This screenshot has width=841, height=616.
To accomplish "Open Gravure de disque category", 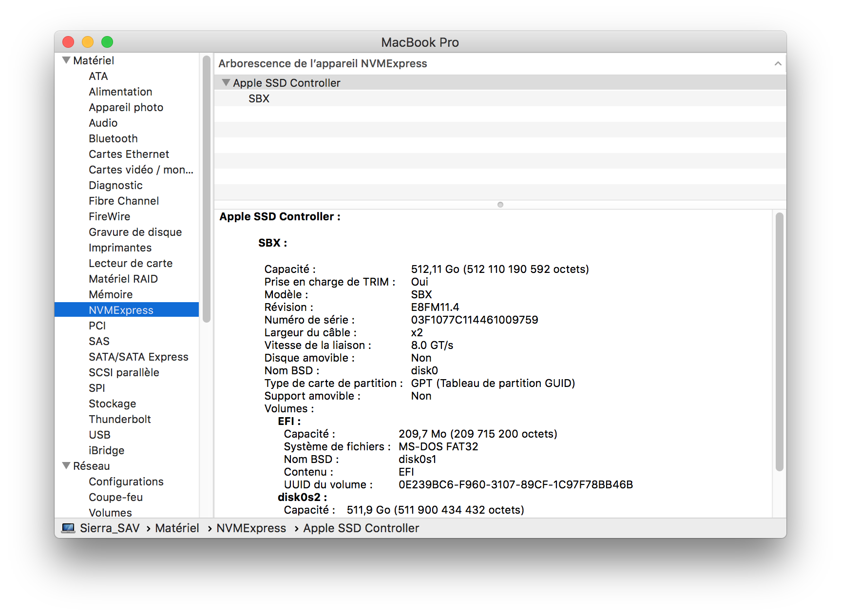I will (x=135, y=232).
